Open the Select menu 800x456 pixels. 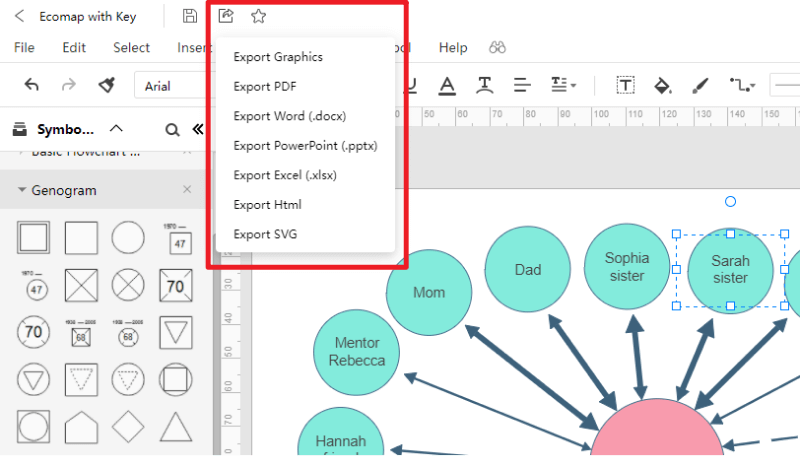click(x=132, y=48)
